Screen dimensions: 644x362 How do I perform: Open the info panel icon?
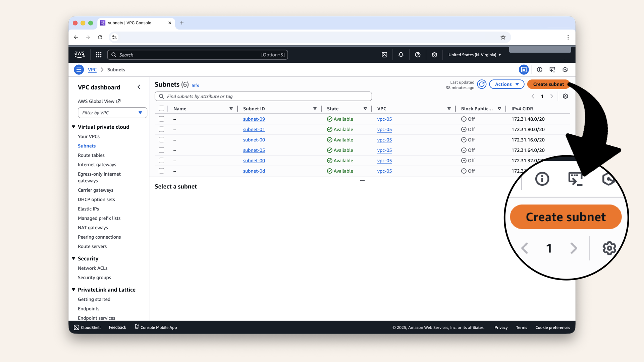(x=539, y=70)
